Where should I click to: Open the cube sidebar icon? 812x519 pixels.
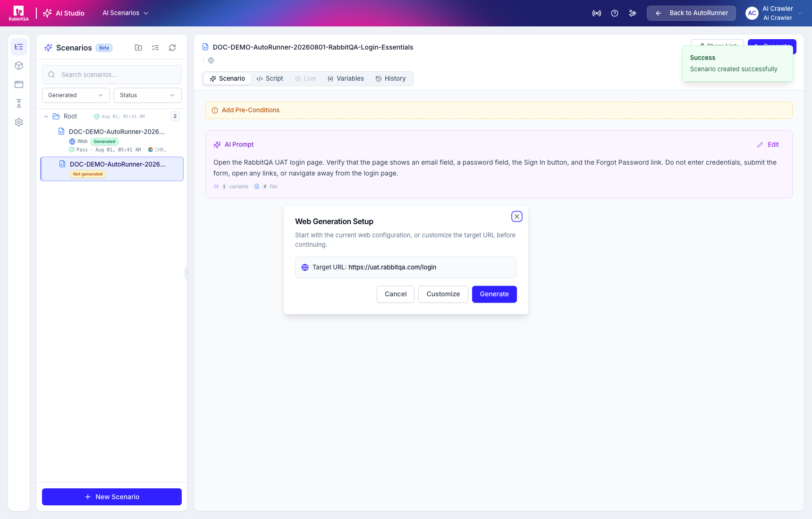[19, 66]
